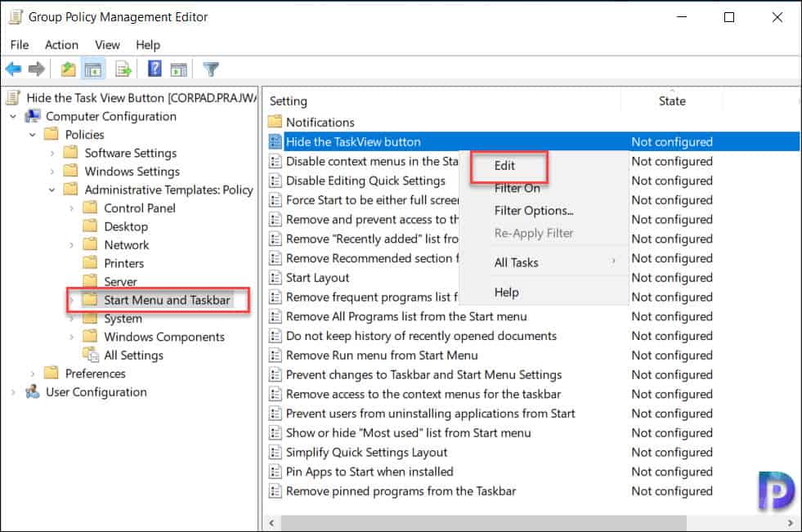Screen dimensions: 802x532
Task: Select 'Prevent changes to Taskbar and Start Menu Settings'
Action: [423, 374]
